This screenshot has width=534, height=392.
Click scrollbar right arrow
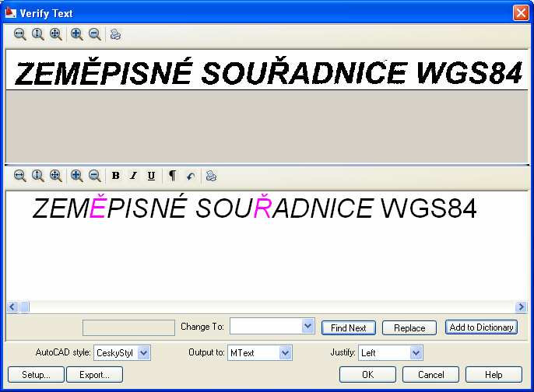pyautogui.click(x=521, y=307)
